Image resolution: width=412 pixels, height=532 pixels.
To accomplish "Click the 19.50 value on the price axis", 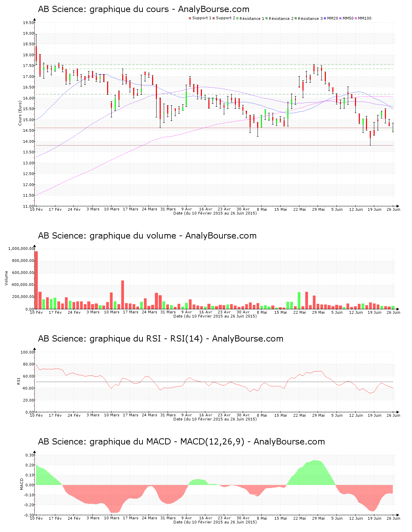I will click(x=28, y=23).
